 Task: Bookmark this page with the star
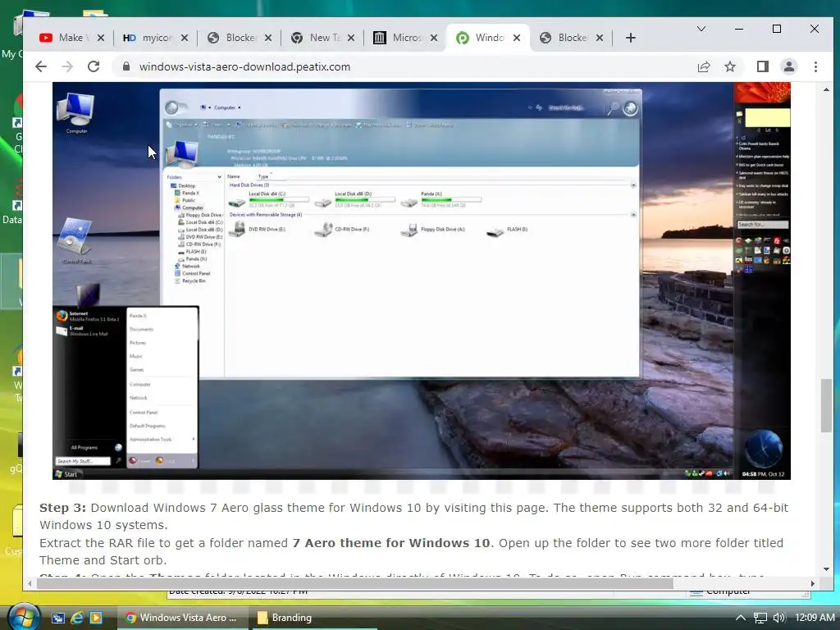click(729, 66)
